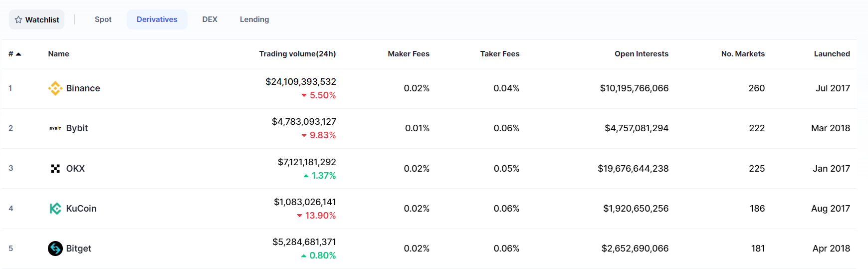This screenshot has height=269, width=868.
Task: Sort by Trading volume(24h) column
Action: click(297, 54)
